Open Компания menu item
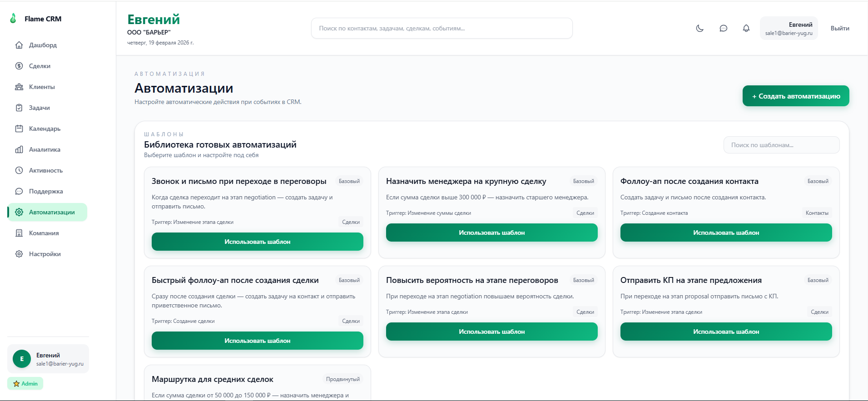This screenshot has height=401, width=868. pyautogui.click(x=47, y=233)
